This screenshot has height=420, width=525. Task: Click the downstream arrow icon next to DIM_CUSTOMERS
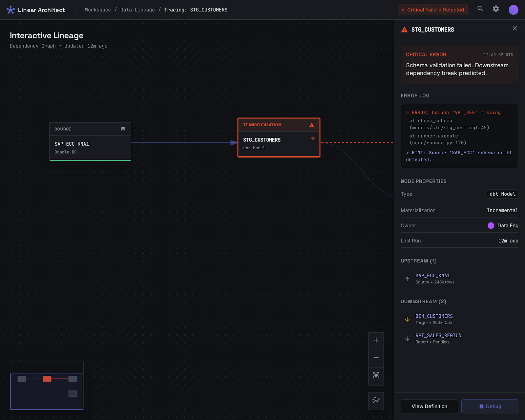[407, 319]
